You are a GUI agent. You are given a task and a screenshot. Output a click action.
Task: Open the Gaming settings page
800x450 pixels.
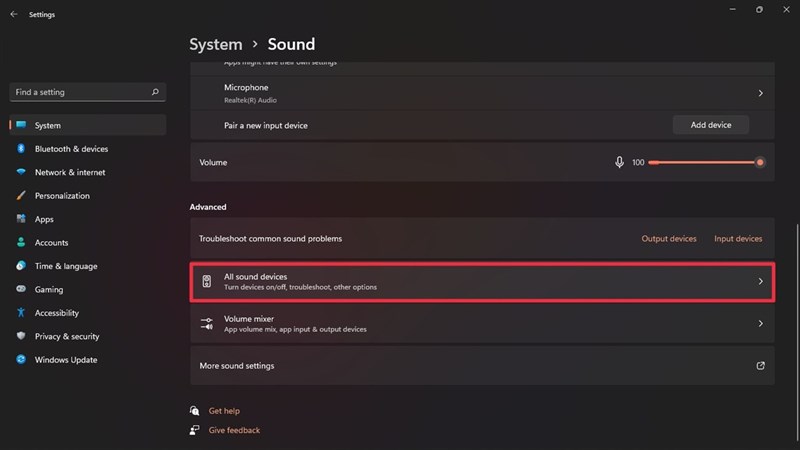(49, 289)
